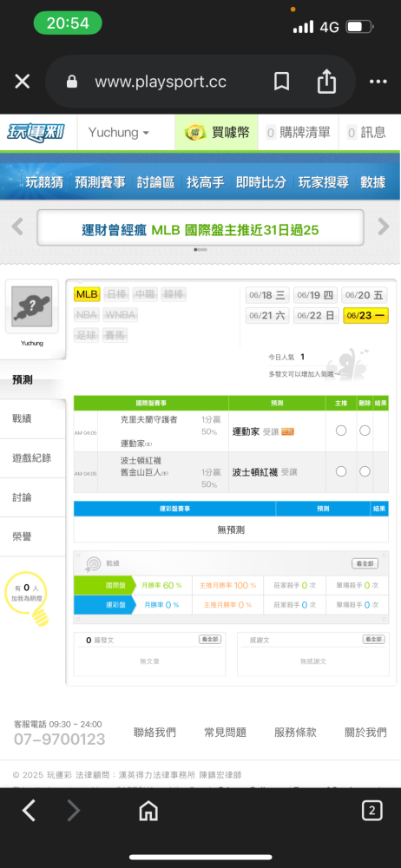Screen dimensions: 401x868
Task: Choose date 06/22 日
Action: click(x=316, y=316)
